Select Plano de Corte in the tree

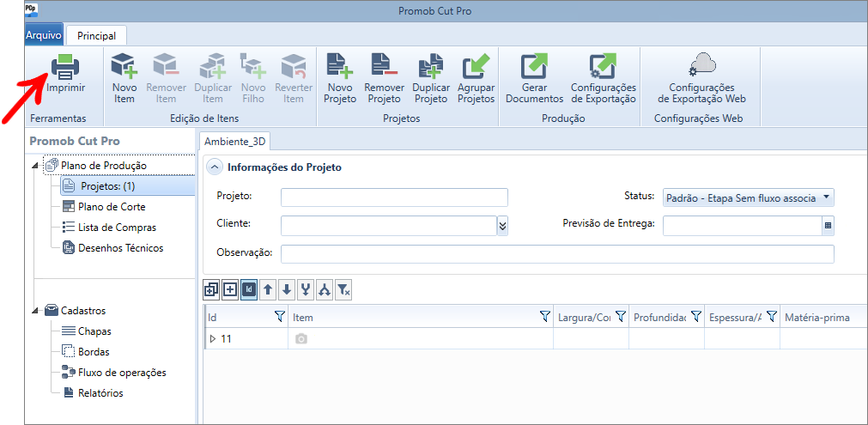tap(111, 207)
